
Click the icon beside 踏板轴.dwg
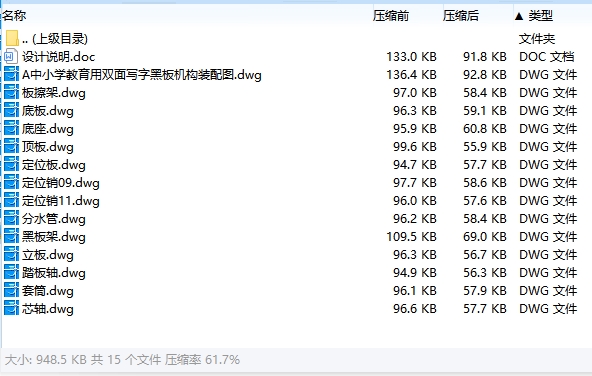[11, 273]
